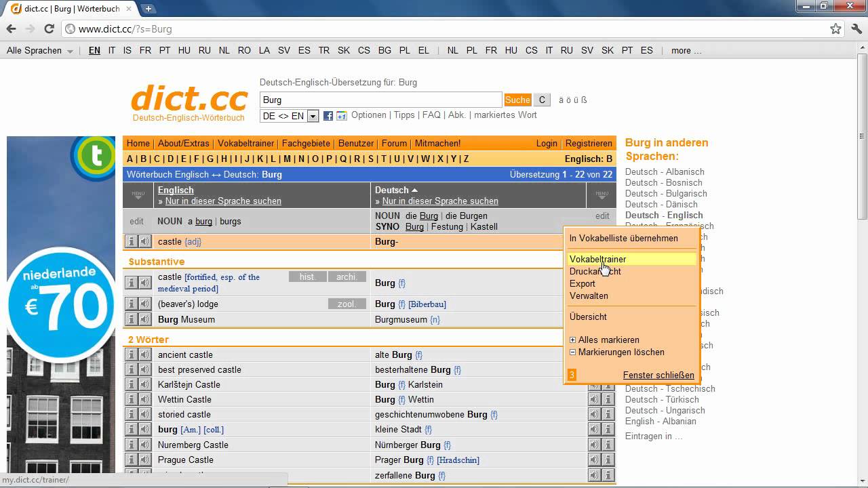This screenshot has height=488, width=868.
Task: Open 'more ...' language list
Action: (x=686, y=50)
